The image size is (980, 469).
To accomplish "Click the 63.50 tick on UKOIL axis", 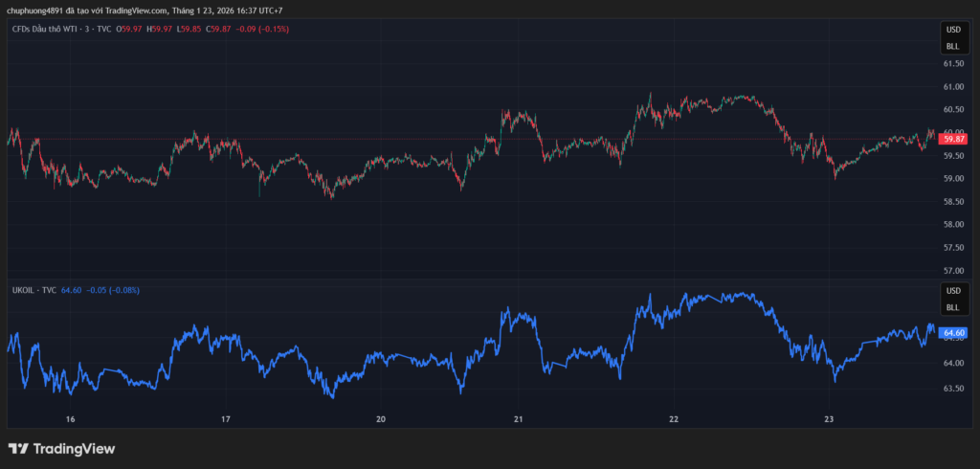I will [x=952, y=389].
